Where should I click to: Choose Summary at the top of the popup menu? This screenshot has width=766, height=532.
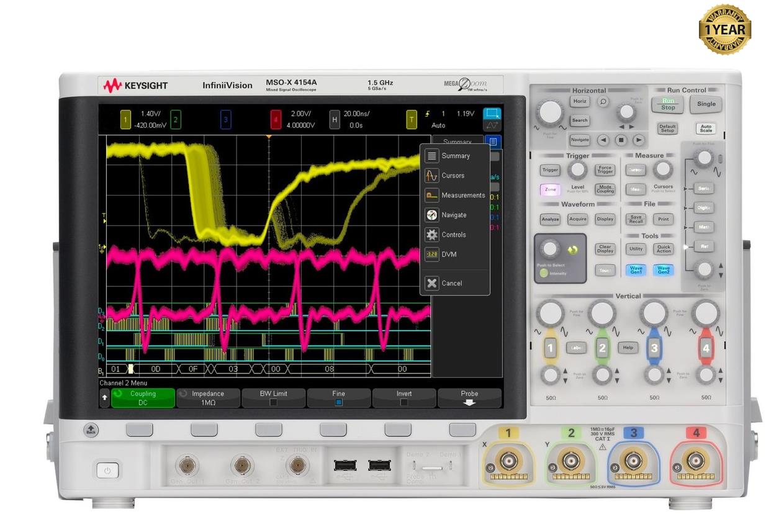click(x=457, y=156)
